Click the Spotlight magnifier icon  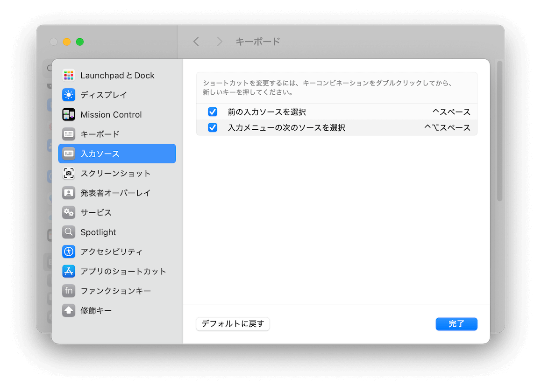point(69,232)
